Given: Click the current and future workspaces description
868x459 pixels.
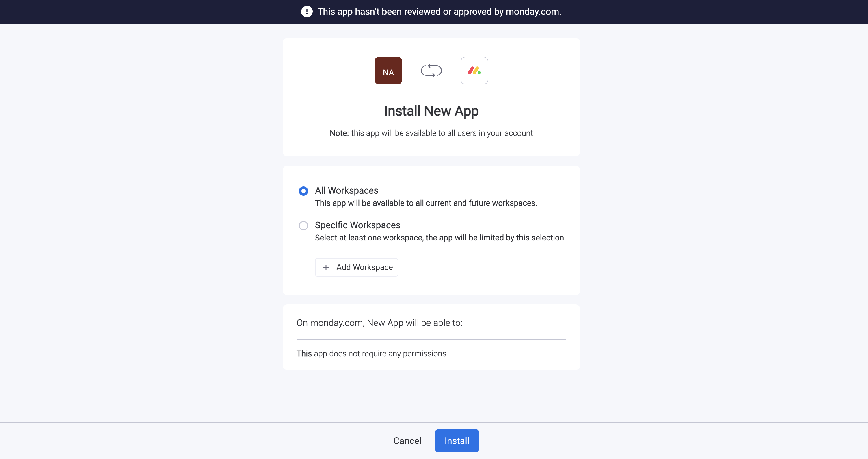Looking at the screenshot, I should (426, 203).
